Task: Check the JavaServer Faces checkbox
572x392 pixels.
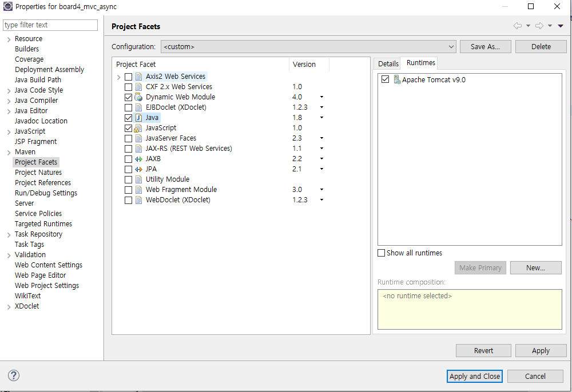Action: (128, 138)
